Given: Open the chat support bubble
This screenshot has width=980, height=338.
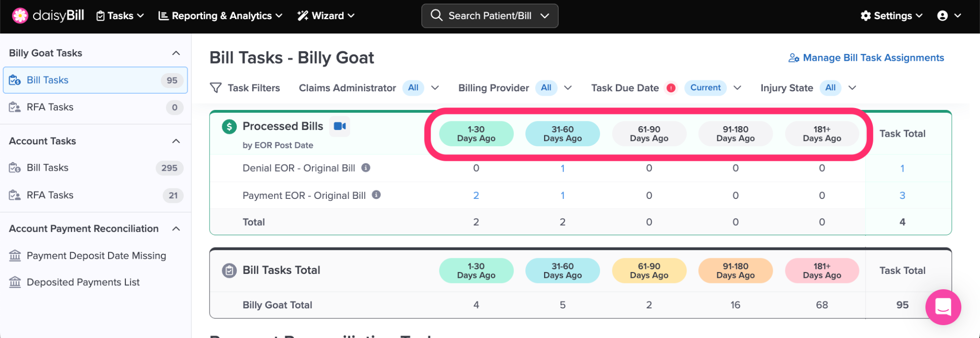Looking at the screenshot, I should pyautogui.click(x=943, y=307).
